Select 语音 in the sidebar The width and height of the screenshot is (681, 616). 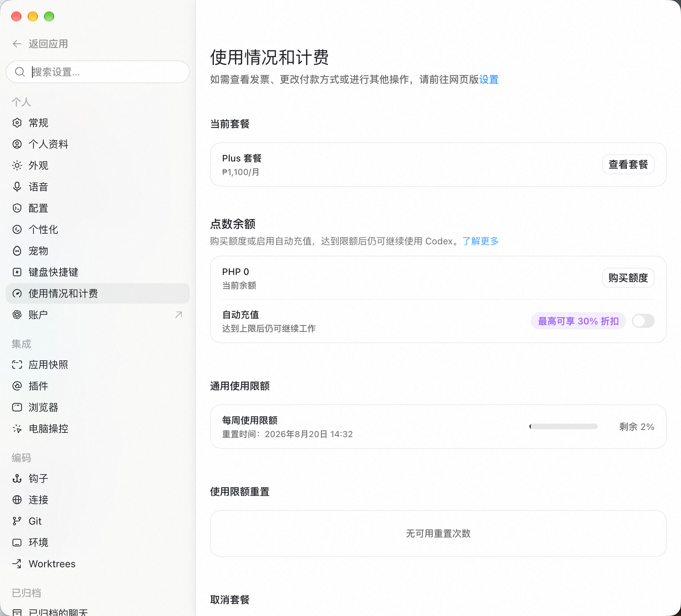point(98,187)
